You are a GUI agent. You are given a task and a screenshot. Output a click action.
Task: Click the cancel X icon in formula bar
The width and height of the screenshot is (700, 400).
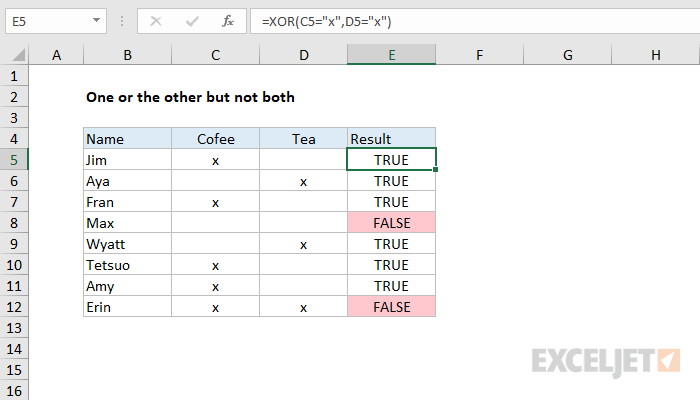pyautogui.click(x=156, y=21)
